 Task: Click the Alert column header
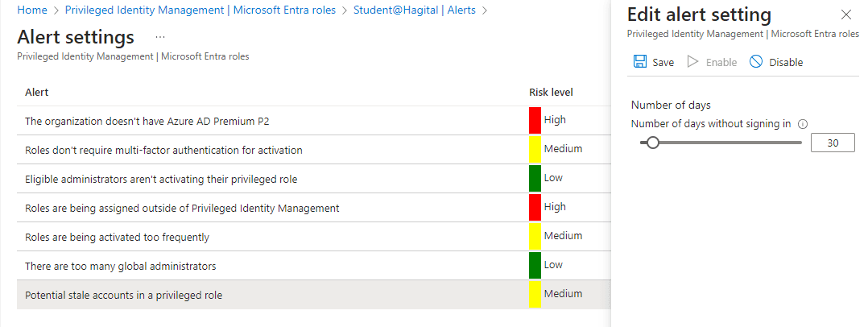(x=37, y=92)
